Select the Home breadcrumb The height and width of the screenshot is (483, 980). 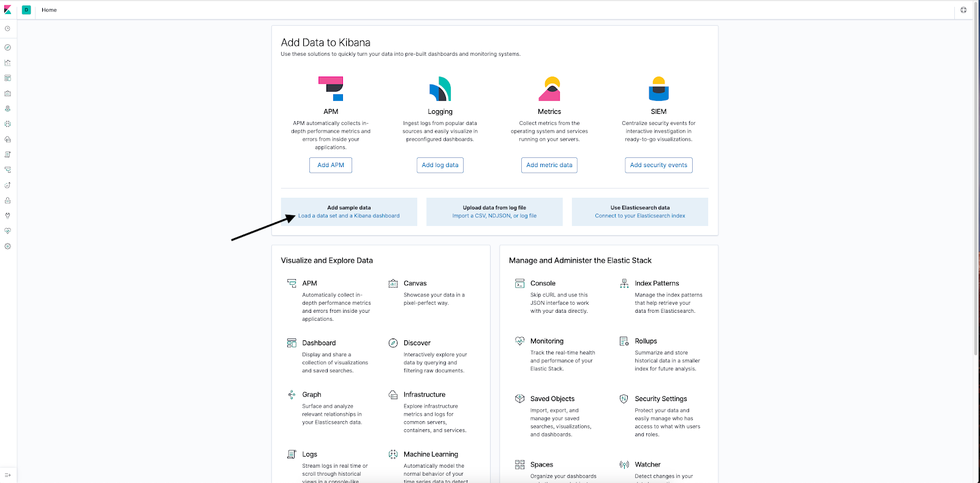[x=49, y=10]
